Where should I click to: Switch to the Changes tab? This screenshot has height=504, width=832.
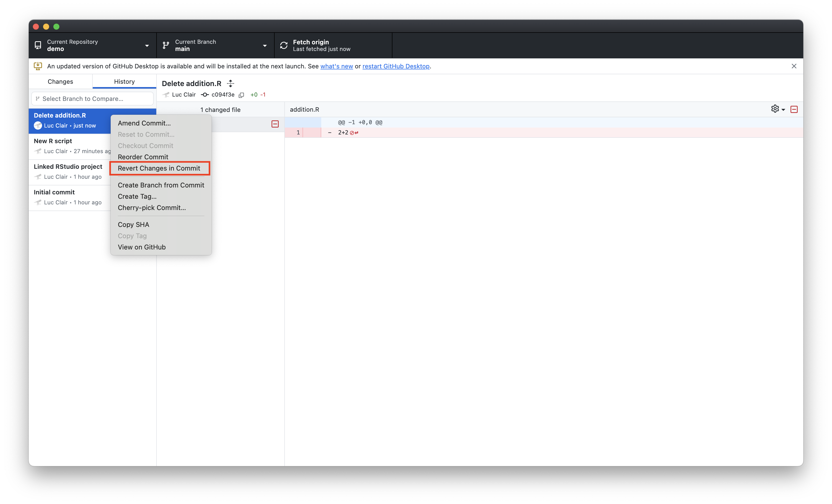(60, 81)
